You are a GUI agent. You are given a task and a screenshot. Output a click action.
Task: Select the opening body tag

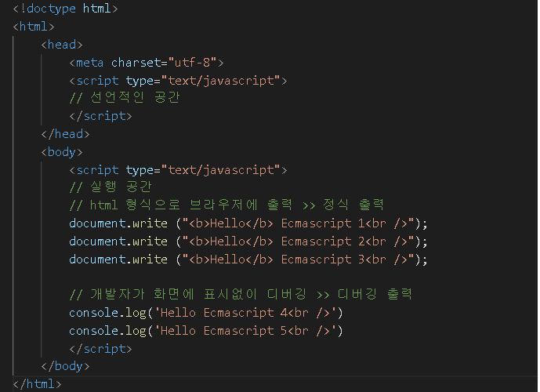(62, 152)
